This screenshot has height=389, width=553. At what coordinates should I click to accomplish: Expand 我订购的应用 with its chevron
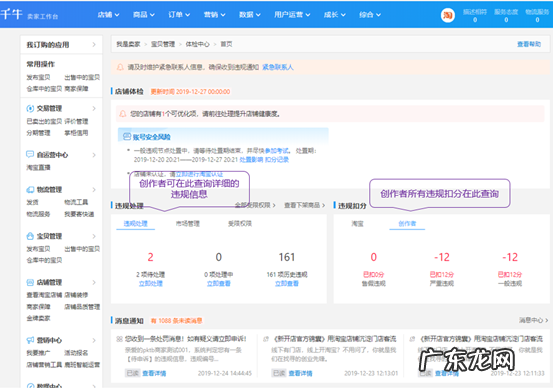pyautogui.click(x=94, y=44)
